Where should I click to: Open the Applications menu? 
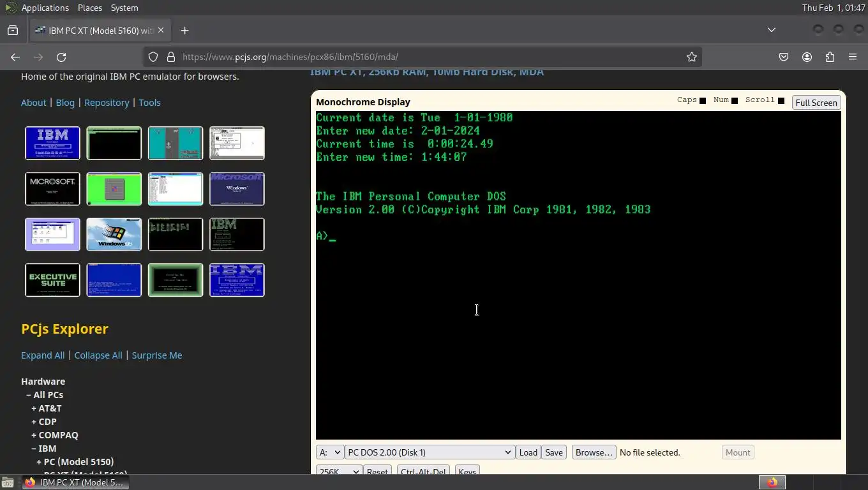45,8
